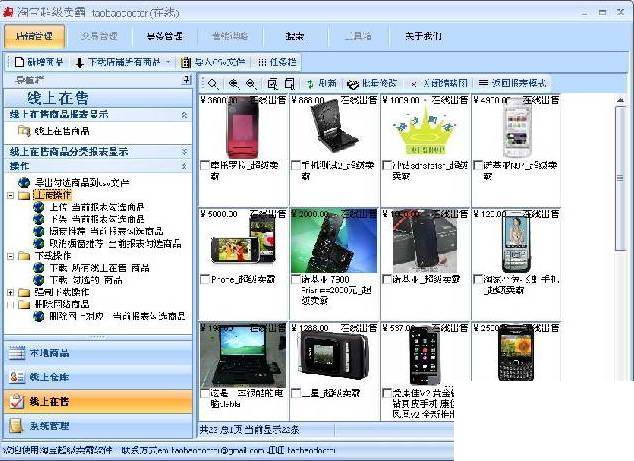The image size is (634, 461).
Task: Select the two iPhones product thumbnail
Action: 243,239
